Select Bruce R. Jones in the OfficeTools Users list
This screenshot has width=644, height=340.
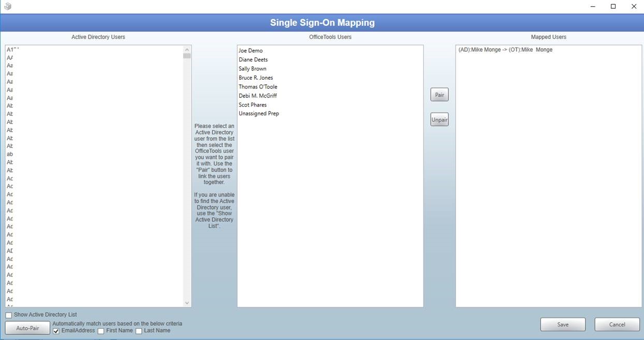coord(256,78)
